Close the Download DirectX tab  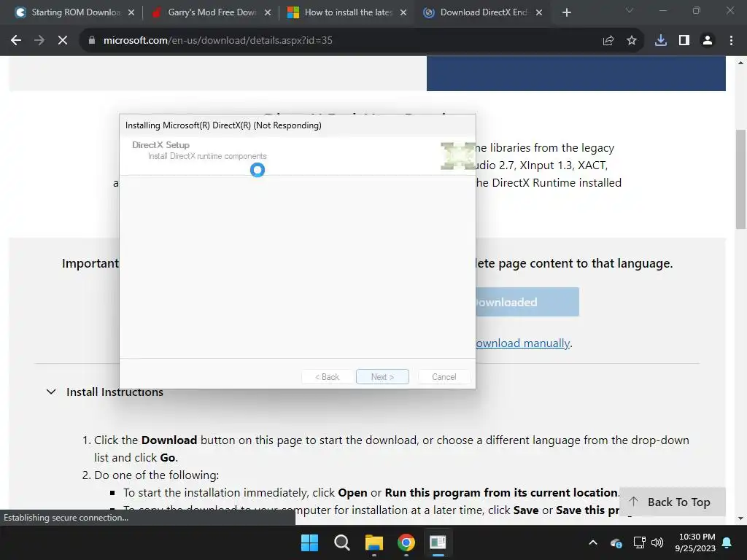(x=539, y=12)
